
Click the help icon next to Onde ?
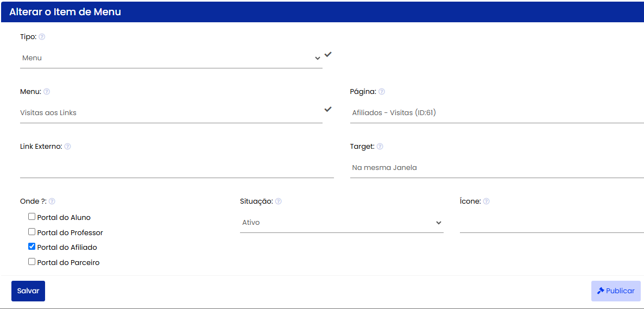pyautogui.click(x=52, y=201)
